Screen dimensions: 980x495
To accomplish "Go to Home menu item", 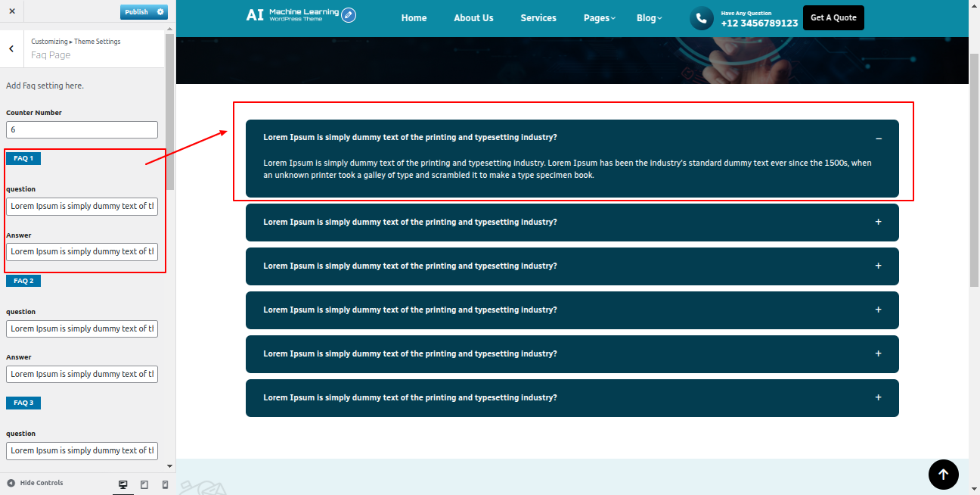I will [x=414, y=18].
